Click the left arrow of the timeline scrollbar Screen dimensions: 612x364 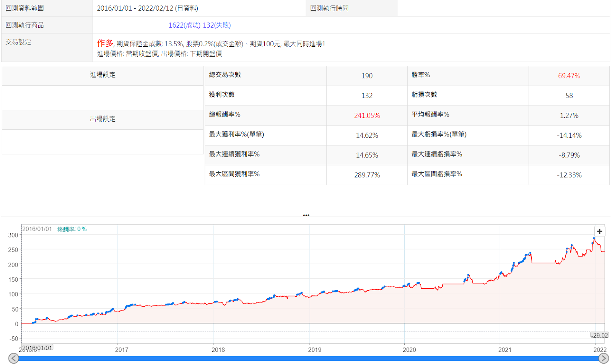pos(14,358)
